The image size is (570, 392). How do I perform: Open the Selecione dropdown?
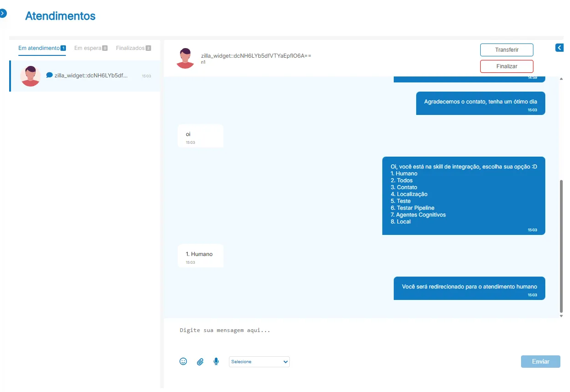tap(259, 362)
